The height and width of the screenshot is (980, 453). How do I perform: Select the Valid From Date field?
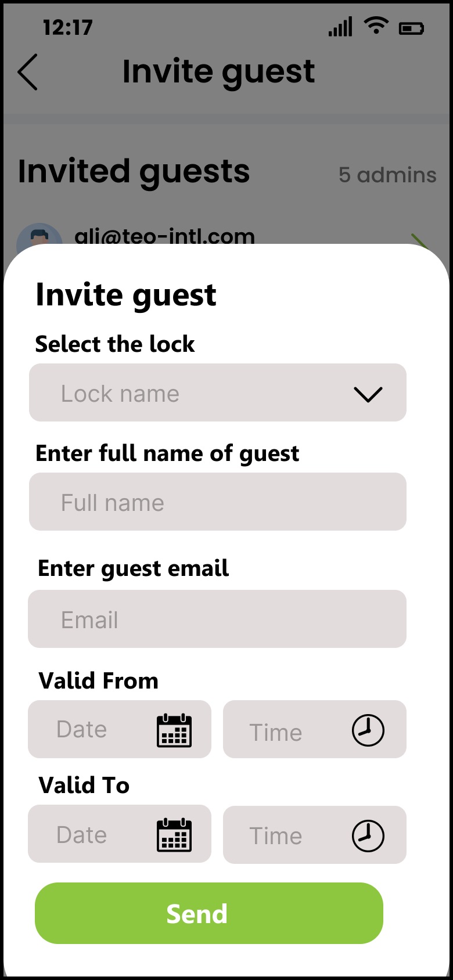87,729
